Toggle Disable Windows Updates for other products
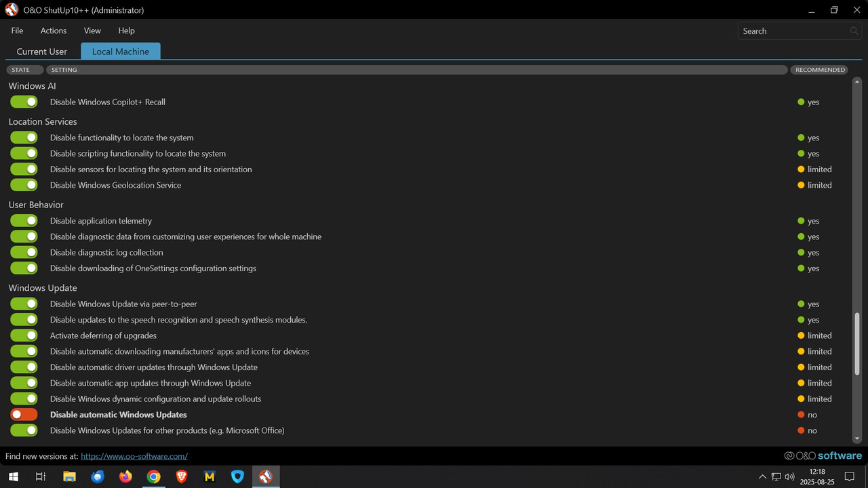 [x=24, y=430]
